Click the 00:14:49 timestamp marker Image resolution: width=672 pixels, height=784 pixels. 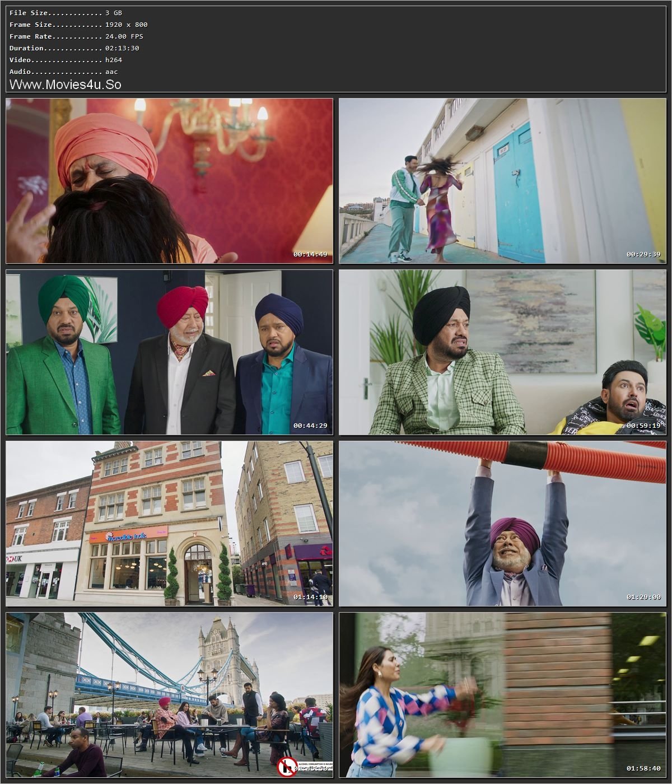[x=309, y=253]
